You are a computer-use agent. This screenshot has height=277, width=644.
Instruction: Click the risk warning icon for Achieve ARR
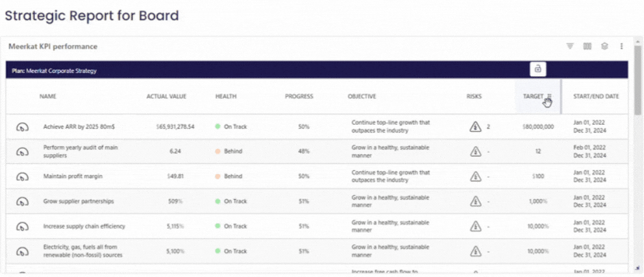tap(475, 127)
